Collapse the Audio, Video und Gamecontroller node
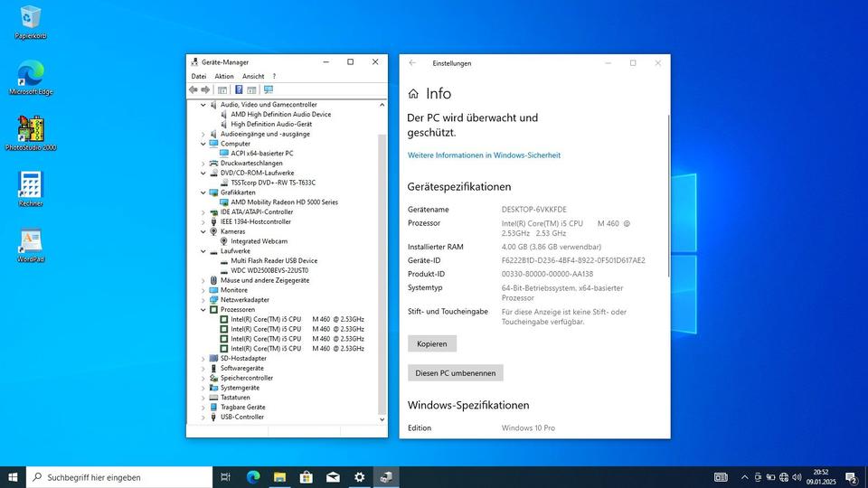Image resolution: width=868 pixels, height=488 pixels. (x=203, y=105)
